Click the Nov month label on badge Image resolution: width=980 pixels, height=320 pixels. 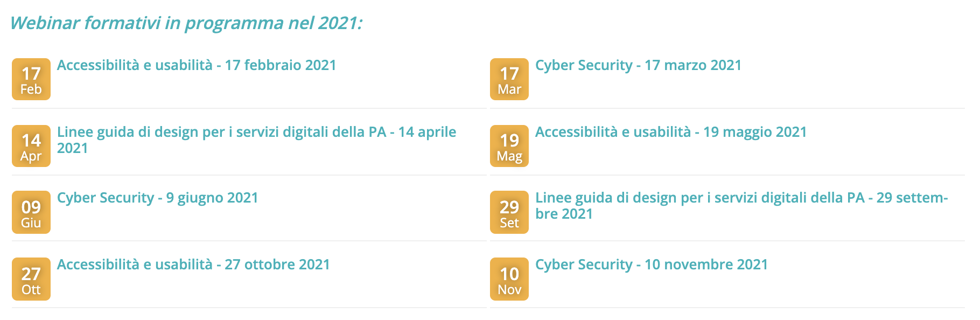tap(509, 290)
